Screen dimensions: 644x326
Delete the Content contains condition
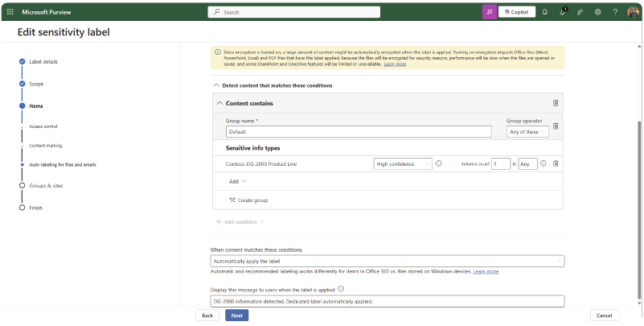coord(555,103)
